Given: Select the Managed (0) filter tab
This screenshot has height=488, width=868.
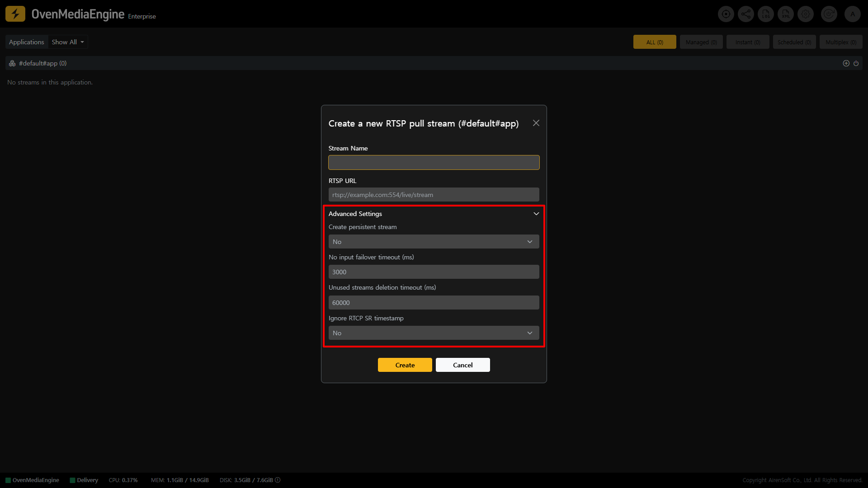Looking at the screenshot, I should click(x=701, y=42).
